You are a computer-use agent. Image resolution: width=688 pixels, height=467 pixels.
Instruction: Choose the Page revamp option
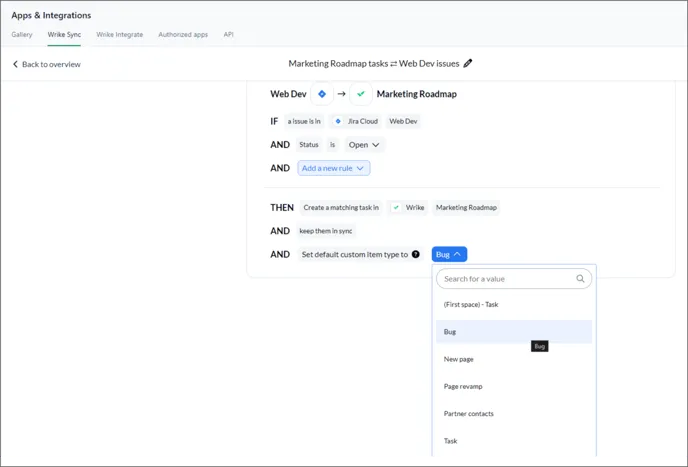click(514, 386)
